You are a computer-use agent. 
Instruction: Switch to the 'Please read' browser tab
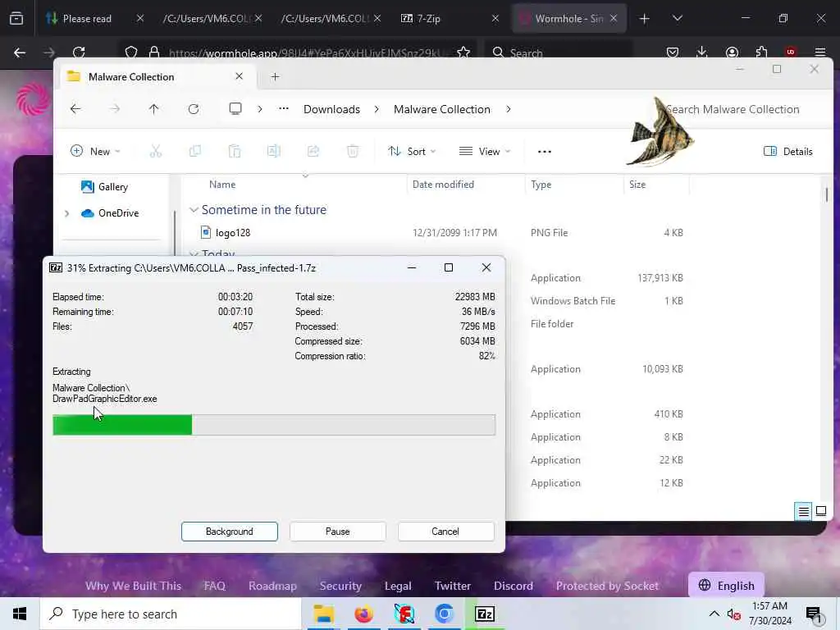pyautogui.click(x=87, y=19)
